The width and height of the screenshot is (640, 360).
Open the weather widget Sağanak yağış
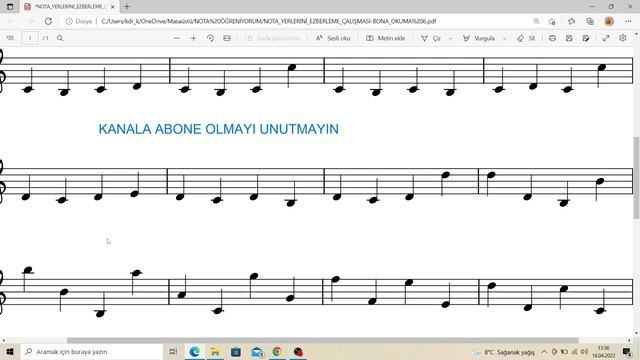[504, 352]
